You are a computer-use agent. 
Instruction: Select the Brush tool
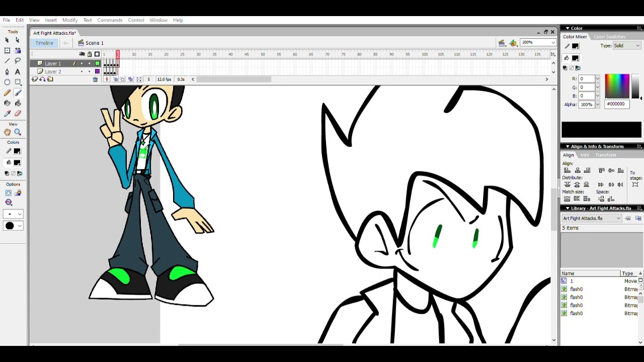18,93
